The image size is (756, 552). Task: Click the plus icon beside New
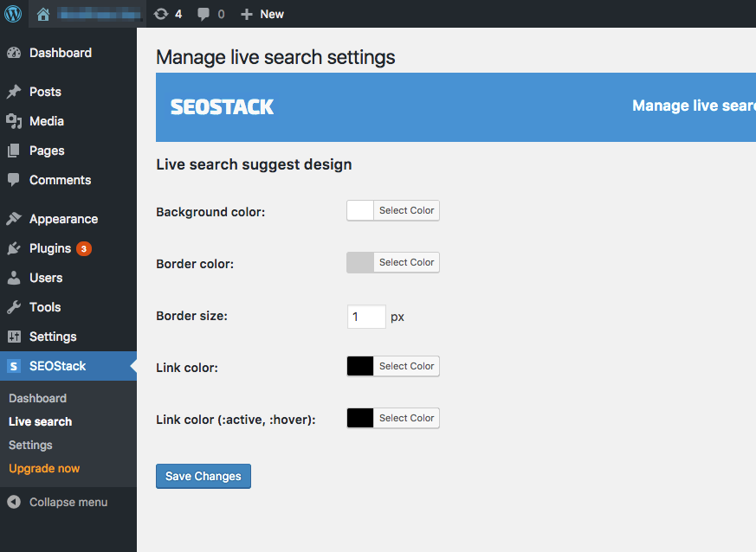point(247,15)
